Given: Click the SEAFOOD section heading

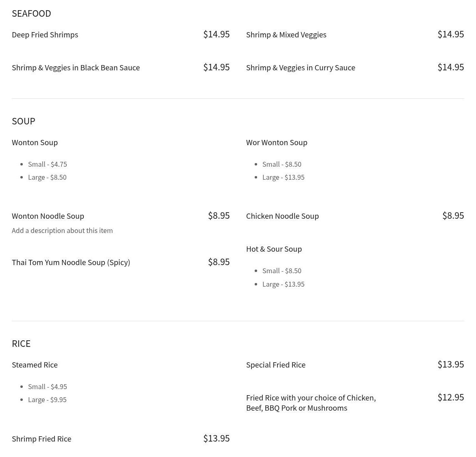Looking at the screenshot, I should pyautogui.click(x=31, y=13).
